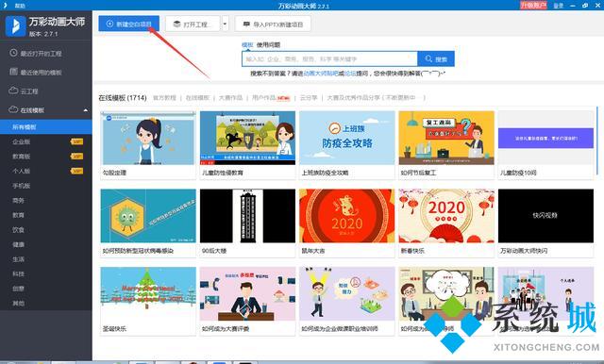Screen dimensions: 604x364
Task: Select 所有模板 in the sidebar
Action: coord(46,126)
